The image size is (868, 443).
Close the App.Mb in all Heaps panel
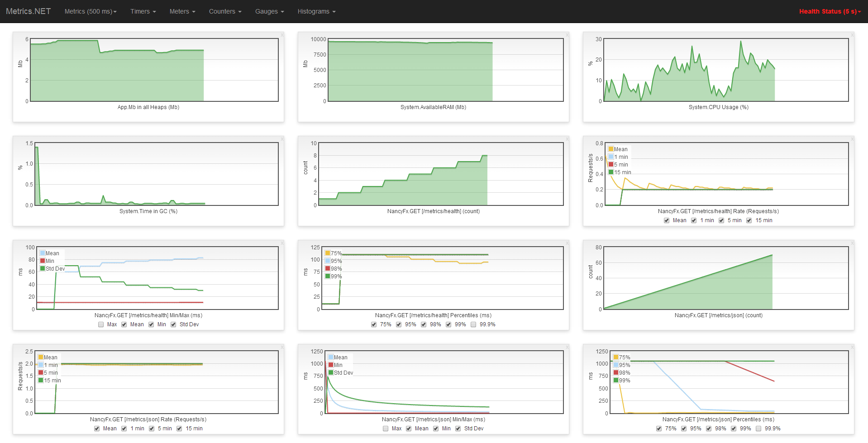pos(281,34)
